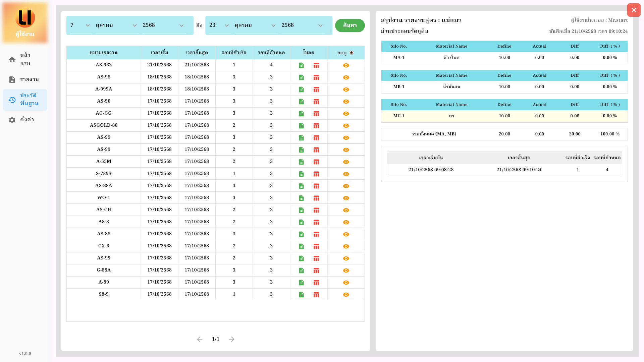This screenshot has width=644, height=362.
Task: Go to next page arrow
Action: point(231,339)
